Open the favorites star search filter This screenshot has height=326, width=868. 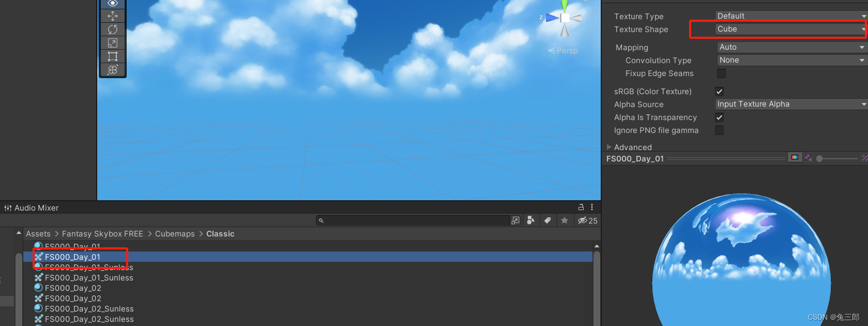pos(565,220)
